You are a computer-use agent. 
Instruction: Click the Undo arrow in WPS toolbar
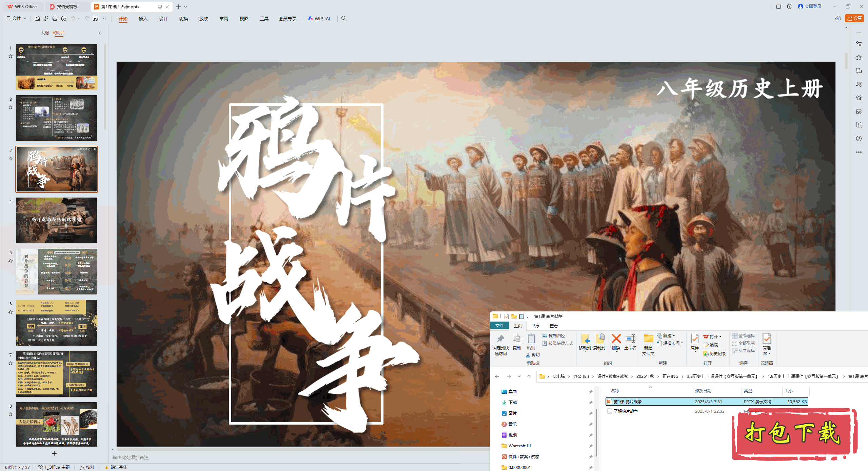[x=73, y=18]
